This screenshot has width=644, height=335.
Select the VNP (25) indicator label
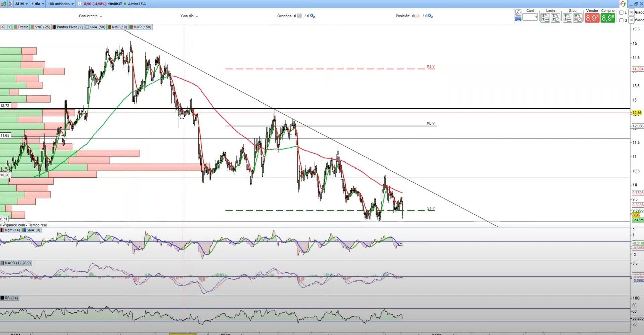tap(40, 27)
